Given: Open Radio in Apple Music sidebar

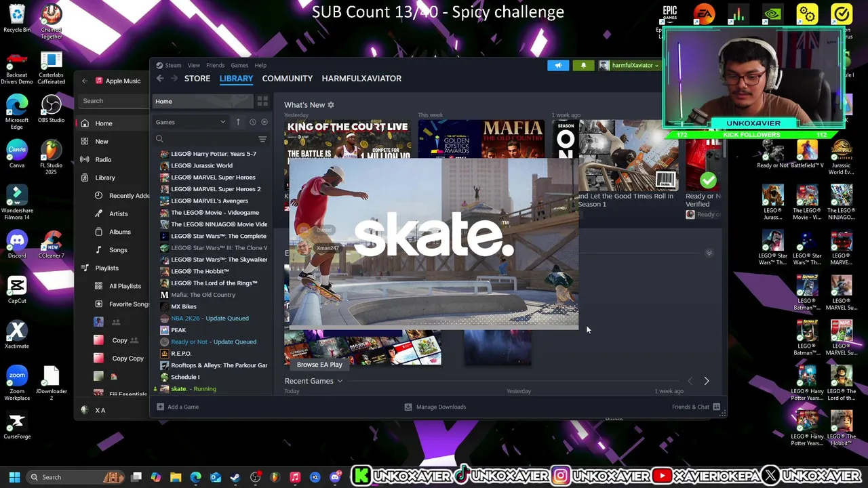Looking at the screenshot, I should pyautogui.click(x=103, y=159).
